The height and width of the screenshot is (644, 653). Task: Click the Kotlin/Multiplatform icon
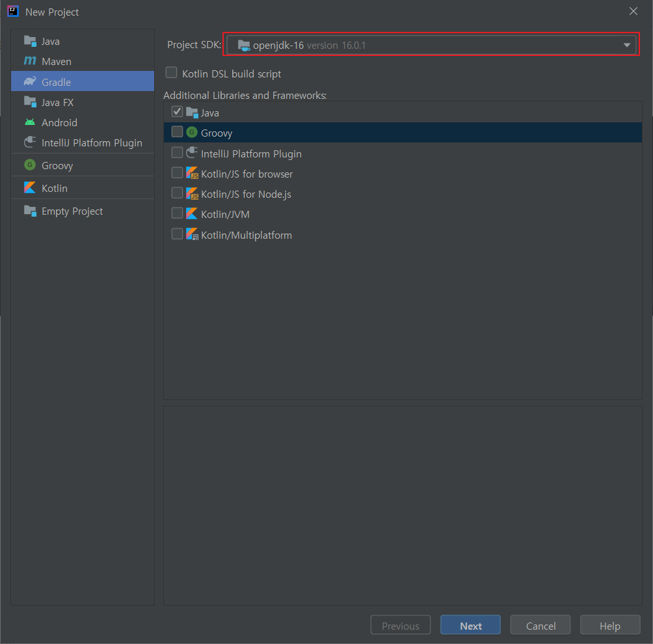(192, 234)
